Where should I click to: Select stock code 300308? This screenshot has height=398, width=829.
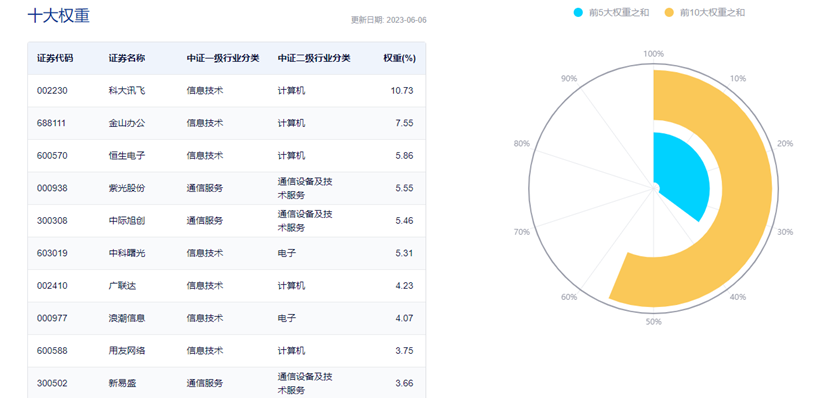(52, 221)
